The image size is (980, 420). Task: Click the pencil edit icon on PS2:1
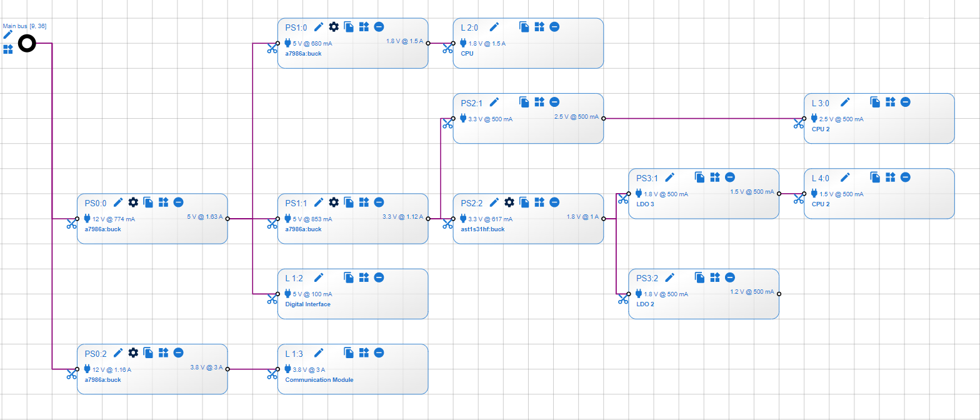494,102
